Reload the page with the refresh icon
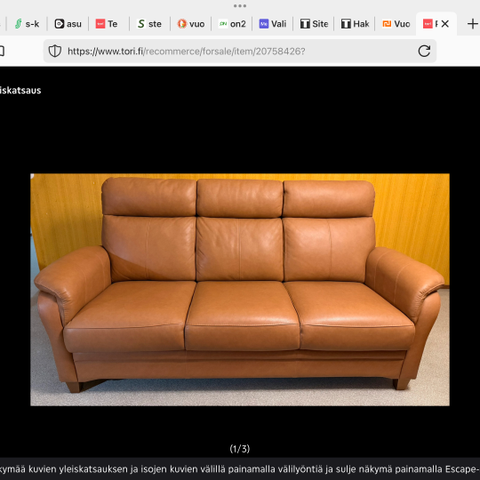This screenshot has height=480, width=480. coord(424,51)
